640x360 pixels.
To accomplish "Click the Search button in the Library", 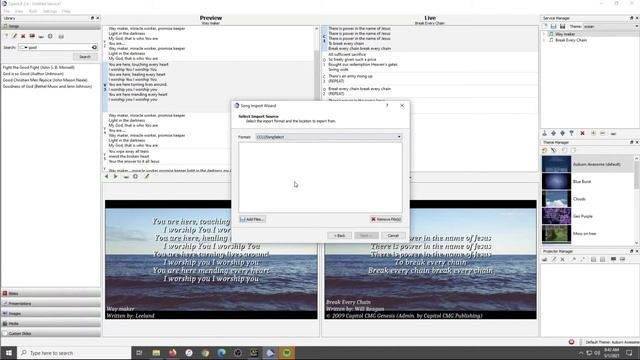I will [x=85, y=57].
